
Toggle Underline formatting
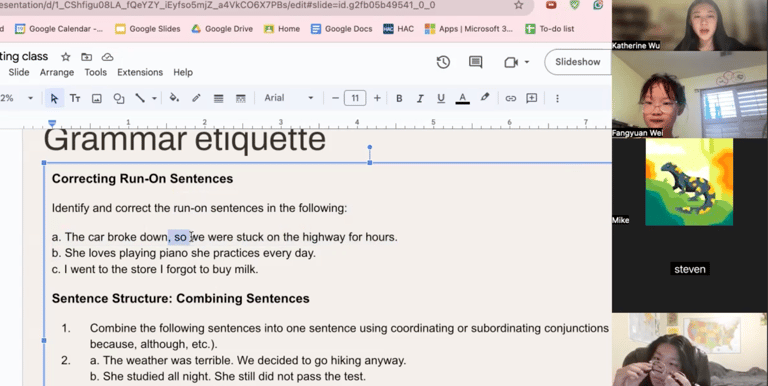(x=441, y=98)
